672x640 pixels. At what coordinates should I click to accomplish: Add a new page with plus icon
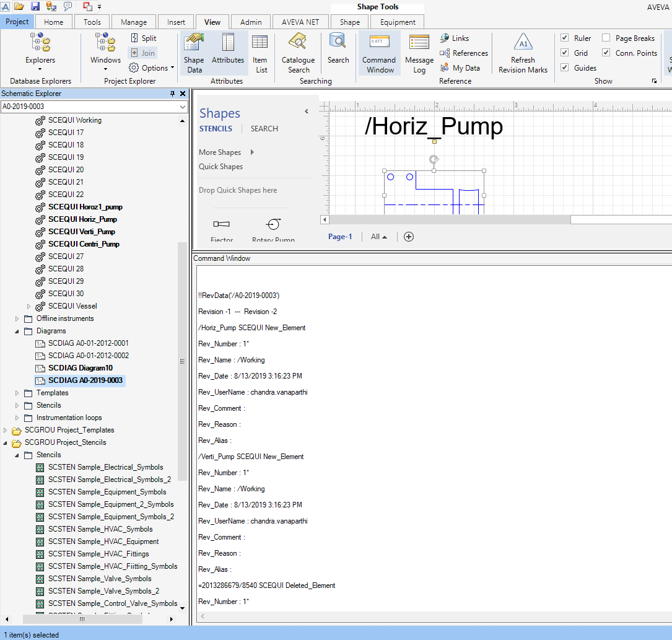(409, 237)
